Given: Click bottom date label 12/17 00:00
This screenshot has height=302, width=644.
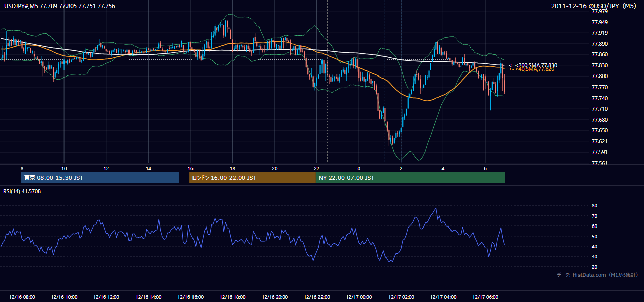Looking at the screenshot, I should click(x=359, y=297).
